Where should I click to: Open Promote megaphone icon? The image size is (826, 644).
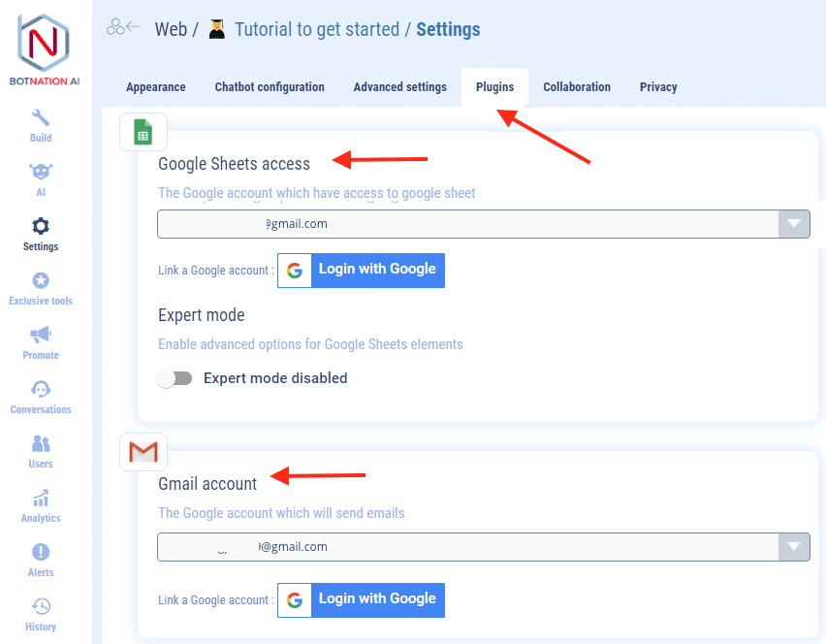pos(41,336)
